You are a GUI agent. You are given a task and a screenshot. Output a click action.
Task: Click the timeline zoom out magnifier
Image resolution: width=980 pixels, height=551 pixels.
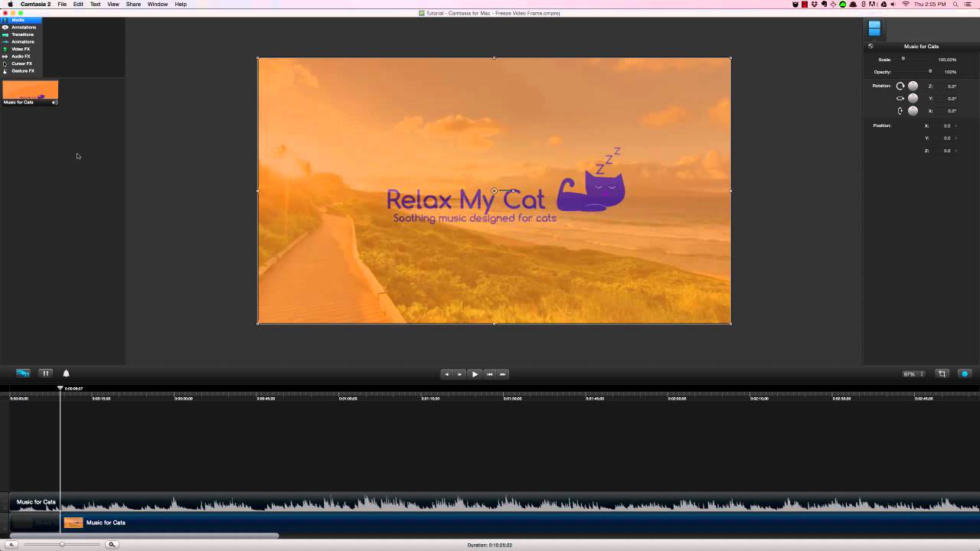[12, 545]
